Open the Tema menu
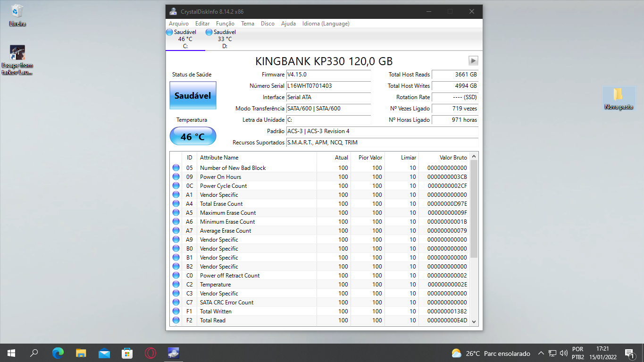 tap(248, 24)
